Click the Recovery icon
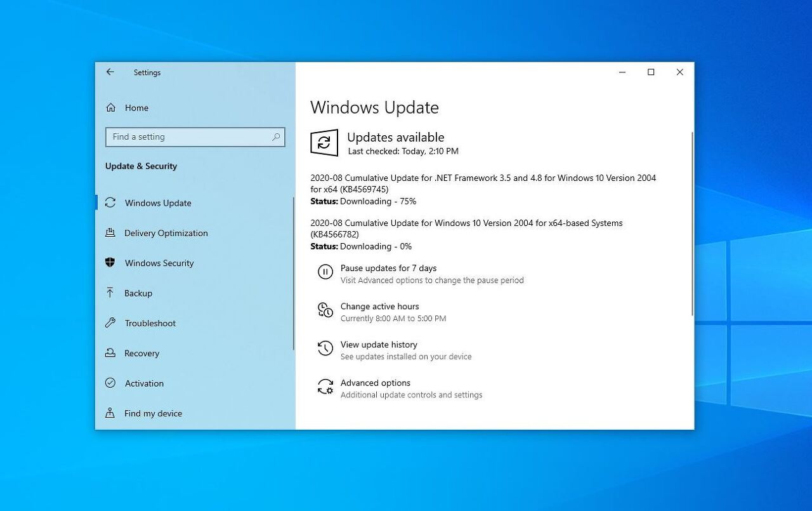Image resolution: width=812 pixels, height=511 pixels. [110, 353]
